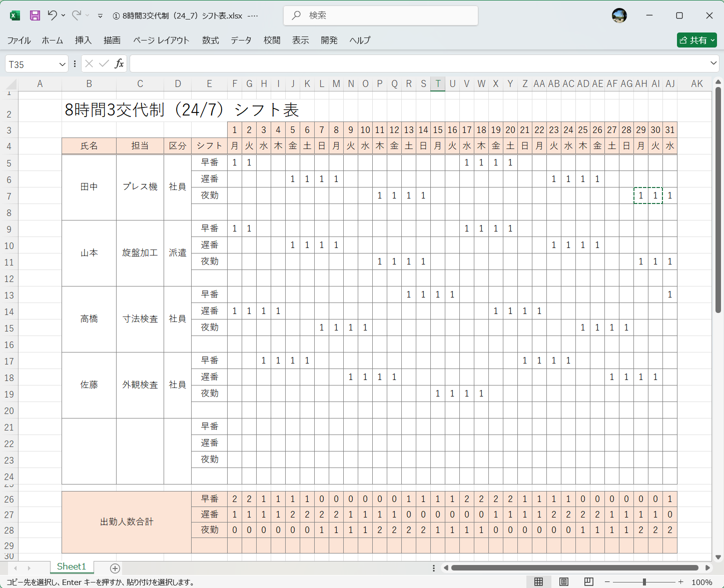The width and height of the screenshot is (724, 588).
Task: Switch to Page Break Preview in status bar
Action: coord(588,581)
